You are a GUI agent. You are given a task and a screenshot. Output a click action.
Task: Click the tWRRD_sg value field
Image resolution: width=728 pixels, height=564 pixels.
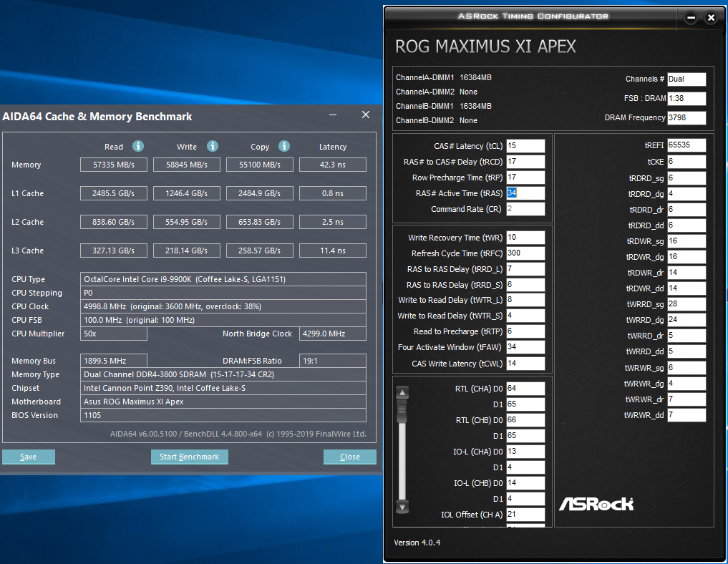[x=686, y=304]
